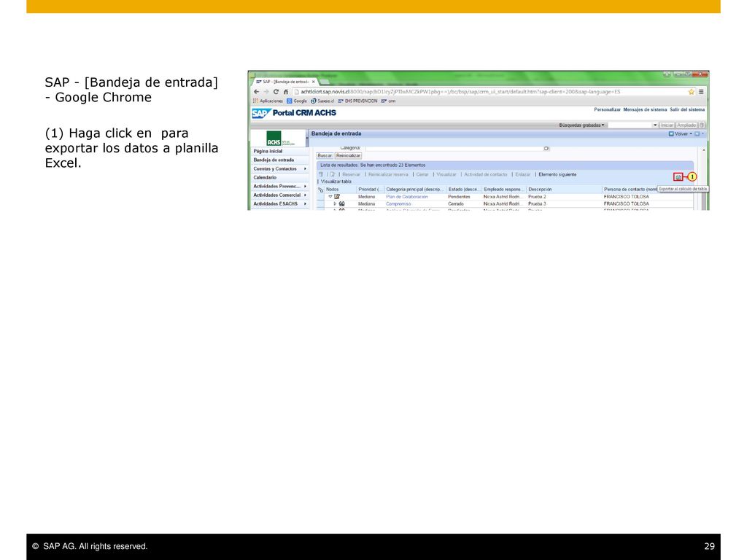Click Elemento siguiente in results toolbar
Image resolution: width=747 pixels, height=560 pixels.
coord(557,174)
